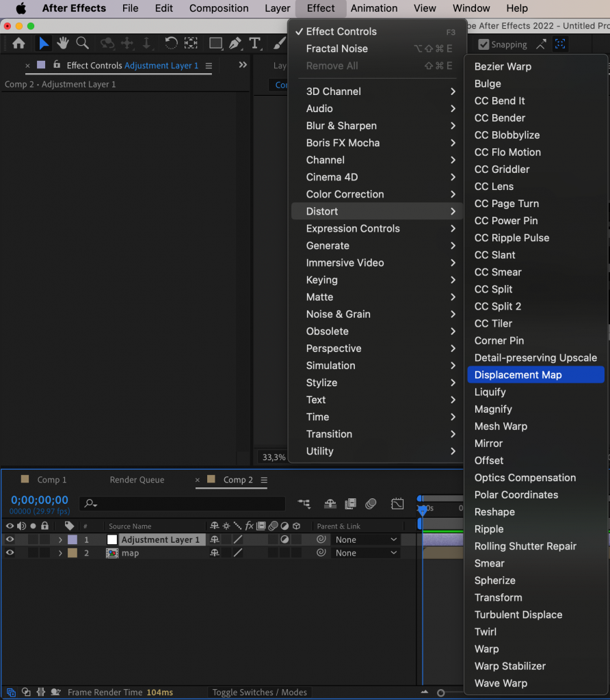This screenshot has width=610, height=700.
Task: Toggle visibility of the map layer
Action: [x=9, y=552]
